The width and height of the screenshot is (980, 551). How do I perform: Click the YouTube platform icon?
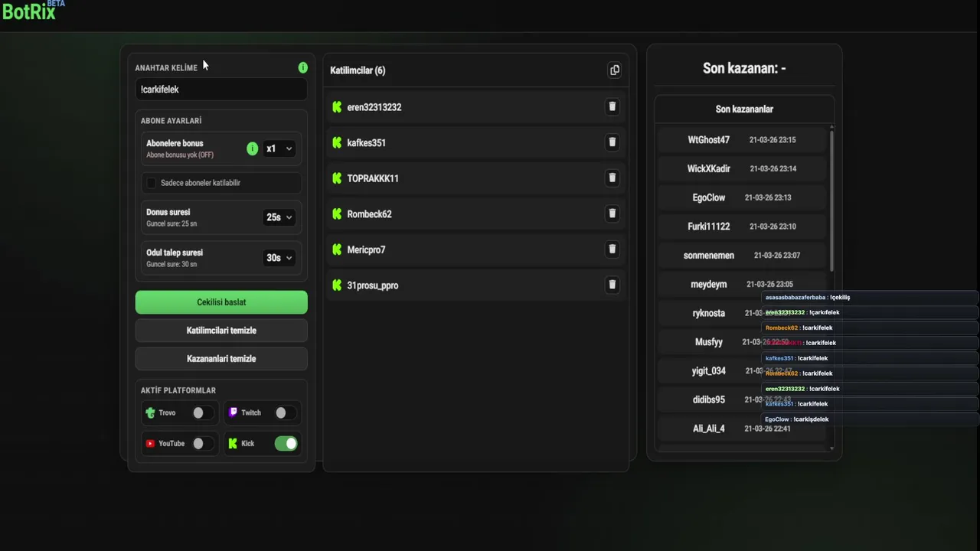(150, 443)
